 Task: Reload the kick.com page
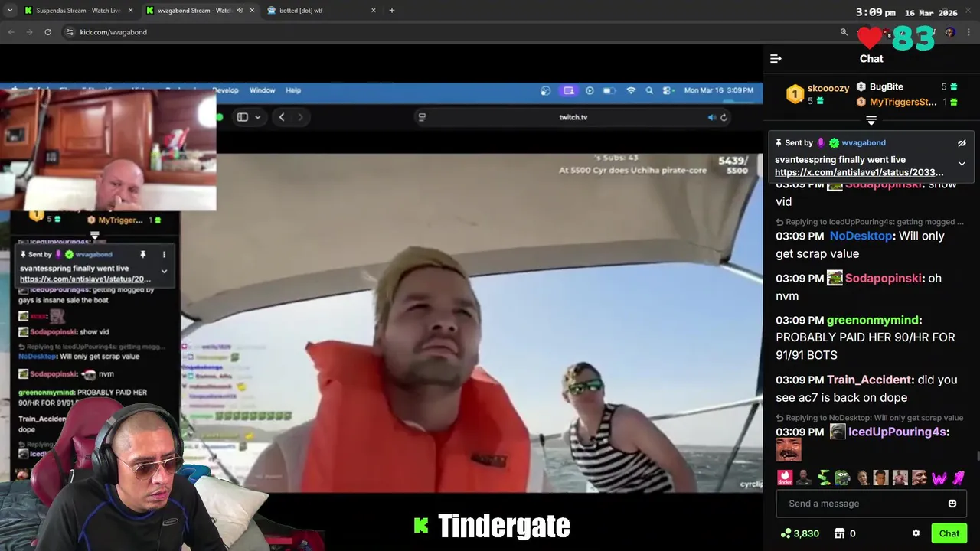point(47,32)
